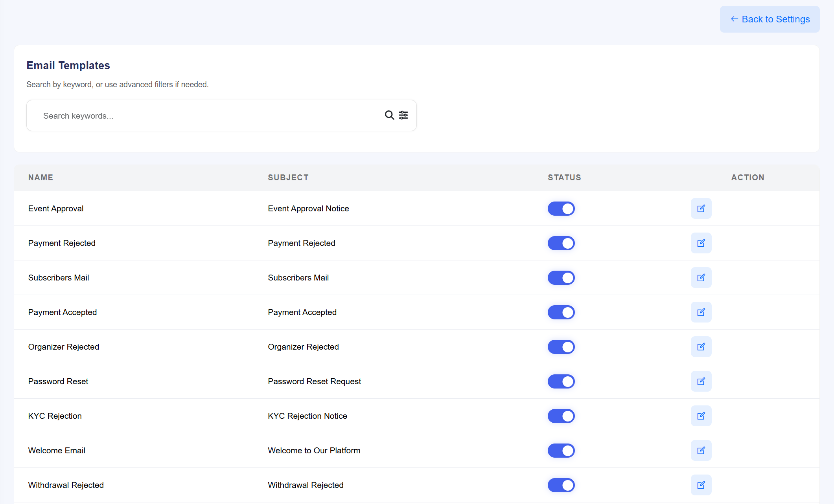Image resolution: width=834 pixels, height=504 pixels.
Task: Toggle the Payment Accepted status
Action: [x=561, y=312]
